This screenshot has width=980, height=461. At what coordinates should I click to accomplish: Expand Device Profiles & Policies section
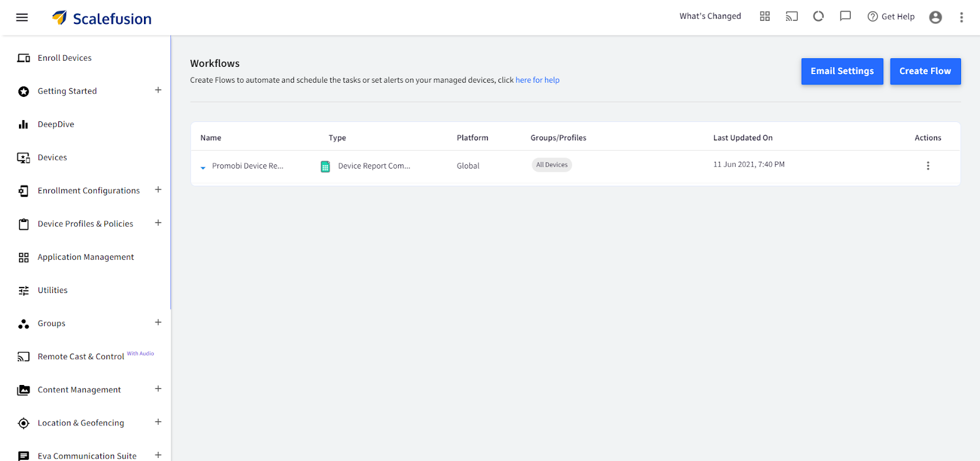pos(158,223)
